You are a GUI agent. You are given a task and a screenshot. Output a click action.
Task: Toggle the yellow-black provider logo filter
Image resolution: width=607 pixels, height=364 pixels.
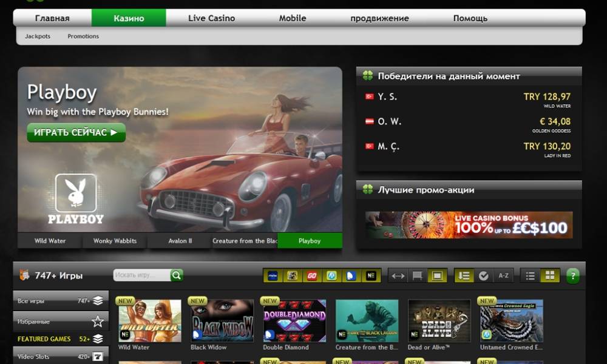coord(293,276)
